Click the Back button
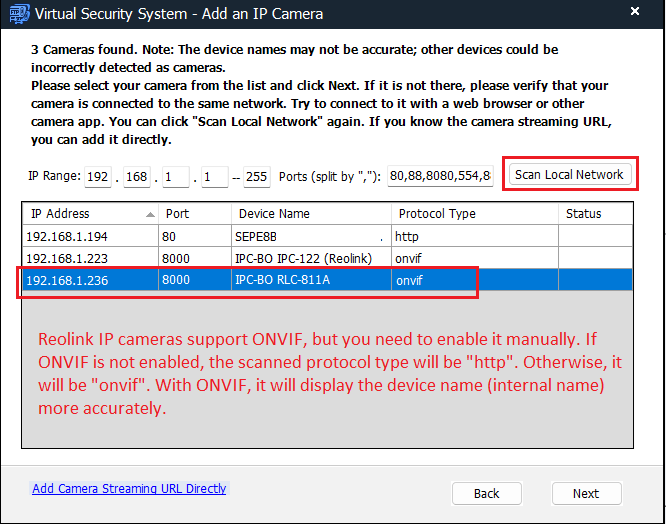The image size is (666, 524). point(486,493)
